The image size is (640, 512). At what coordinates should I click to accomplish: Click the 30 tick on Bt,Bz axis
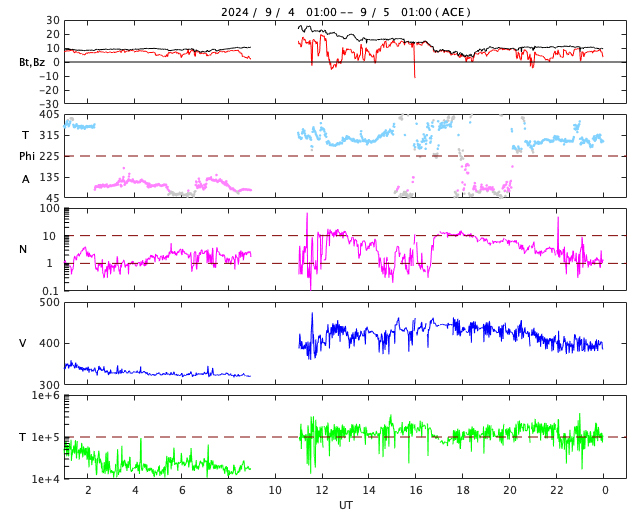[53, 20]
